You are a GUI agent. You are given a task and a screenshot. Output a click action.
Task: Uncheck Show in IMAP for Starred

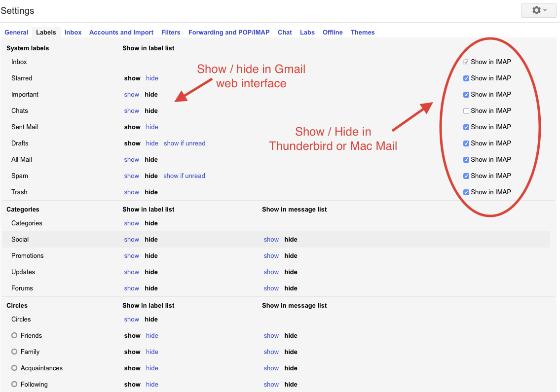466,78
